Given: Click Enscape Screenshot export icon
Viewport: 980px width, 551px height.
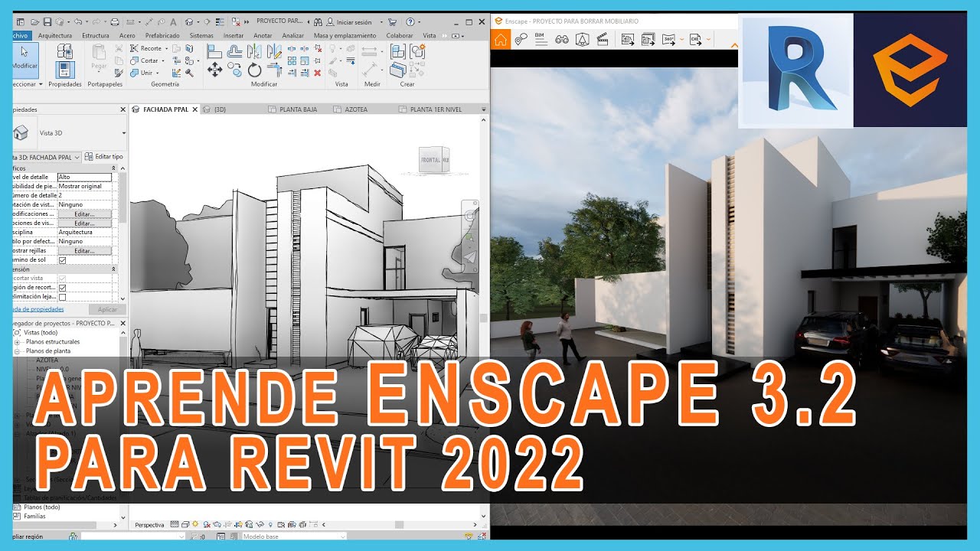Looking at the screenshot, I should point(628,40).
